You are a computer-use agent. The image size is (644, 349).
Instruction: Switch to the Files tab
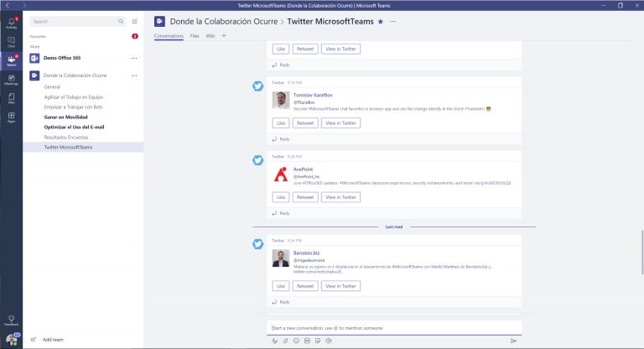195,36
